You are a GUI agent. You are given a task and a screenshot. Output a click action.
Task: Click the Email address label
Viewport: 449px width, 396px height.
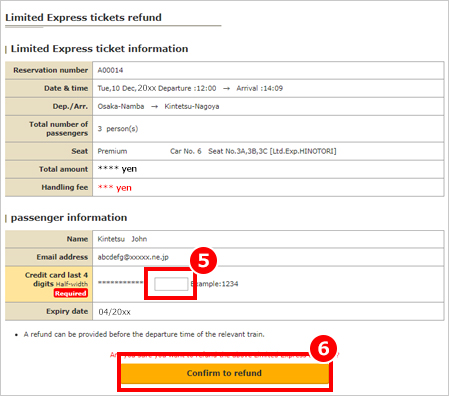pyautogui.click(x=62, y=257)
